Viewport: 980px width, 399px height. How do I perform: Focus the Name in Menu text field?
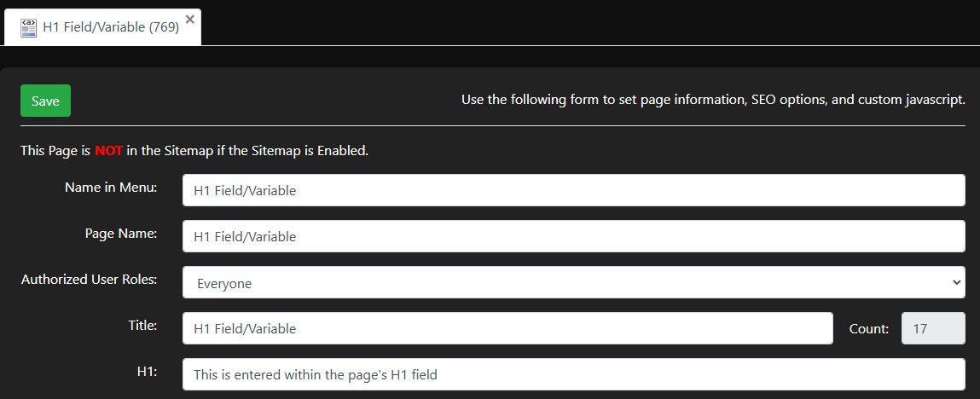[573, 190]
